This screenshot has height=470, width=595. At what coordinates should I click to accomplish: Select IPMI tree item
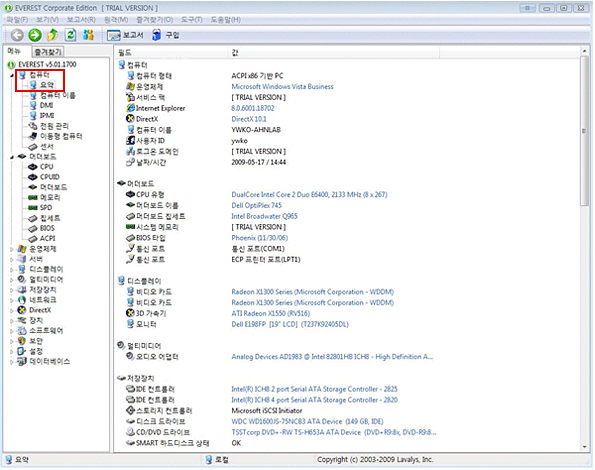pos(47,116)
